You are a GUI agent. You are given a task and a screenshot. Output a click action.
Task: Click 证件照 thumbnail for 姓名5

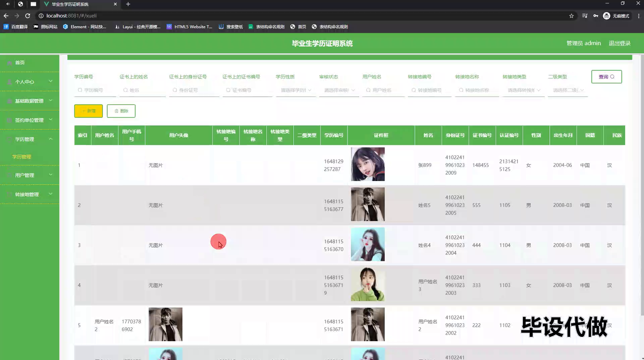(x=368, y=204)
